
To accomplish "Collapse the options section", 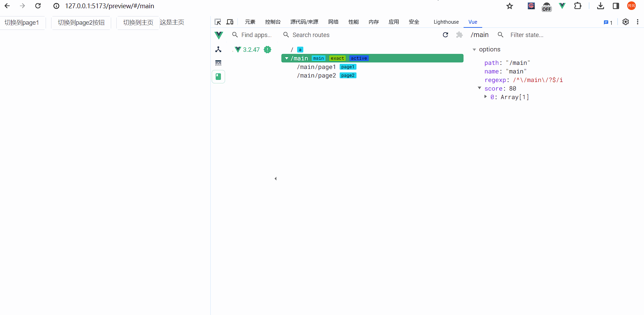I will (x=474, y=50).
